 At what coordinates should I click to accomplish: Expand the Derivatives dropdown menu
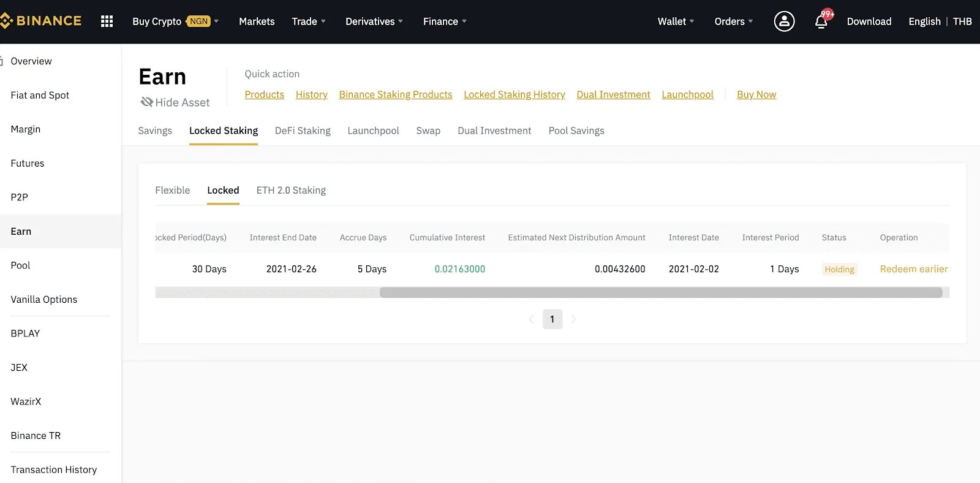[374, 21]
